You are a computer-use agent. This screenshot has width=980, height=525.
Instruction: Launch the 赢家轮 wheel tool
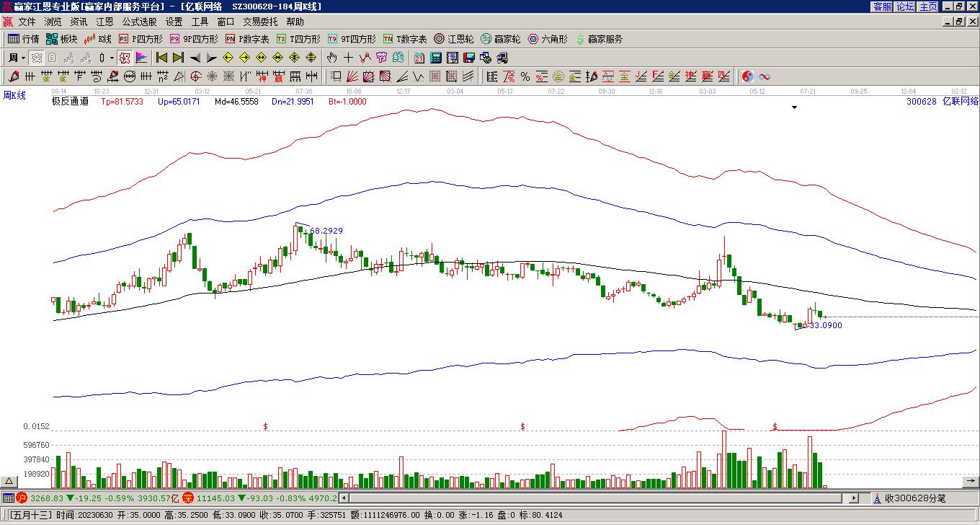click(501, 39)
